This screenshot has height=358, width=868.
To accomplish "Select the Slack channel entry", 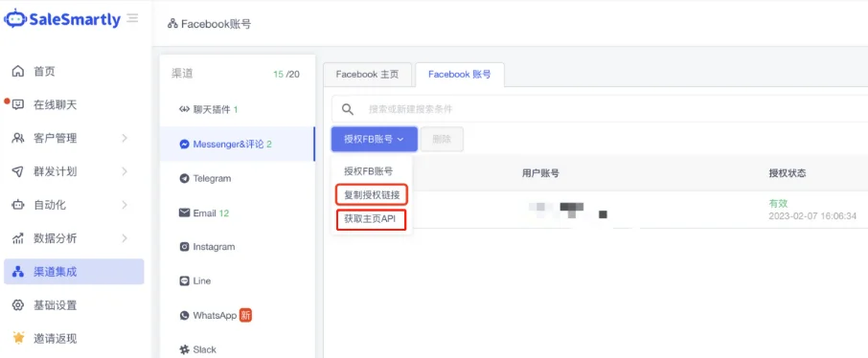I will pos(237,349).
